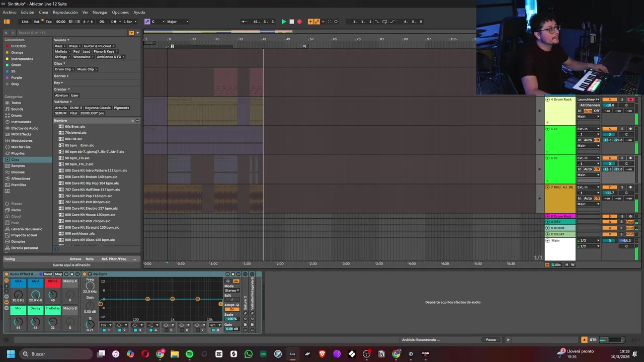This screenshot has height=362, width=644.
Task: Open the Edición menu
Action: [28, 12]
